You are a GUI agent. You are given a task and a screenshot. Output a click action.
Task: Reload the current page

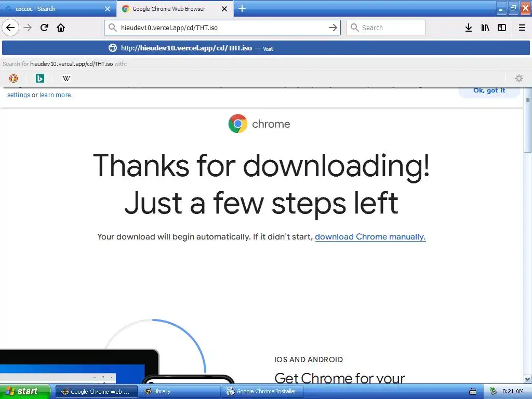[44, 28]
